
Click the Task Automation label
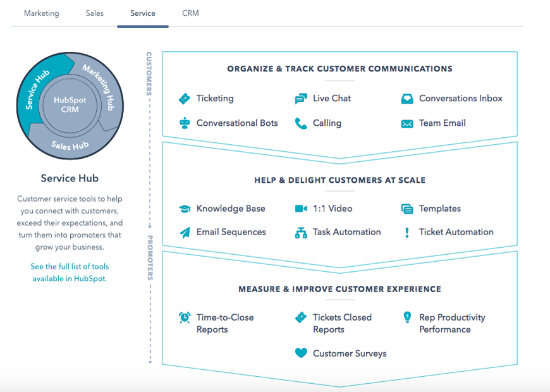(x=347, y=232)
